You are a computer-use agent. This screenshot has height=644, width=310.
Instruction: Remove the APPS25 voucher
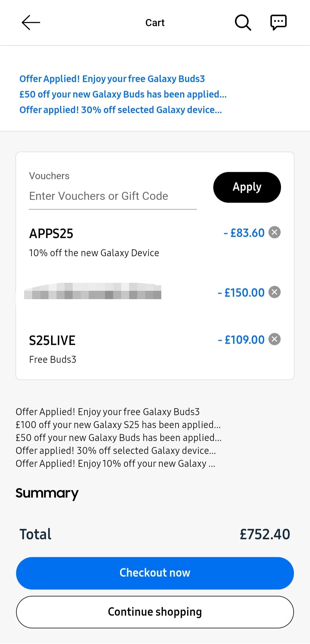[x=274, y=232]
